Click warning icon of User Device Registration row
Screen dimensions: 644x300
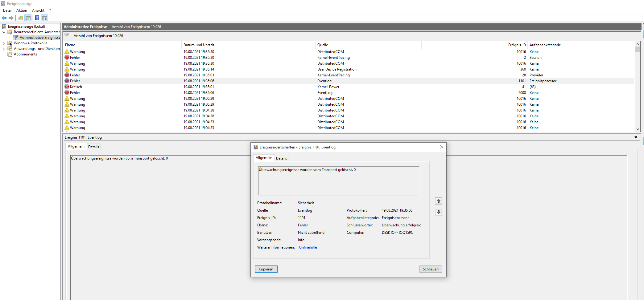(x=67, y=69)
